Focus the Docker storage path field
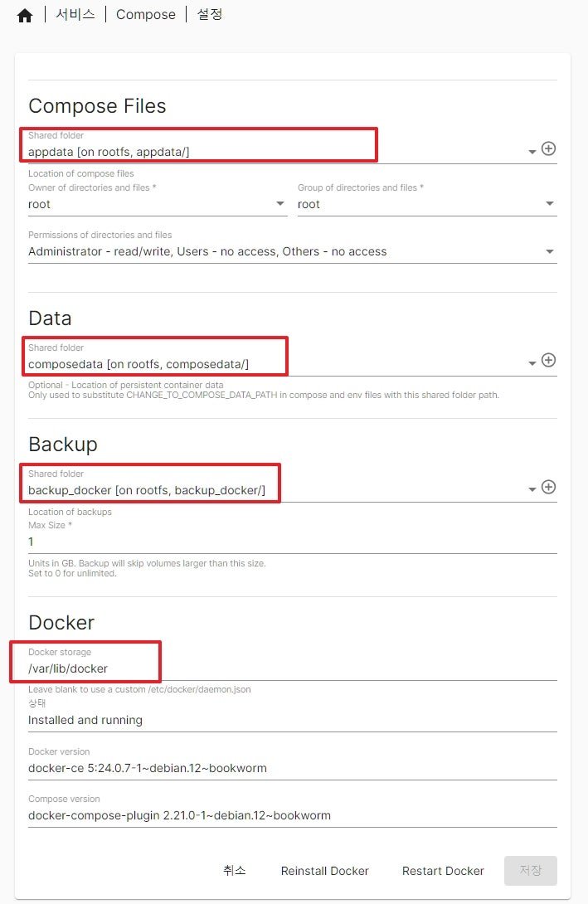The width and height of the screenshot is (588, 904). (x=292, y=668)
